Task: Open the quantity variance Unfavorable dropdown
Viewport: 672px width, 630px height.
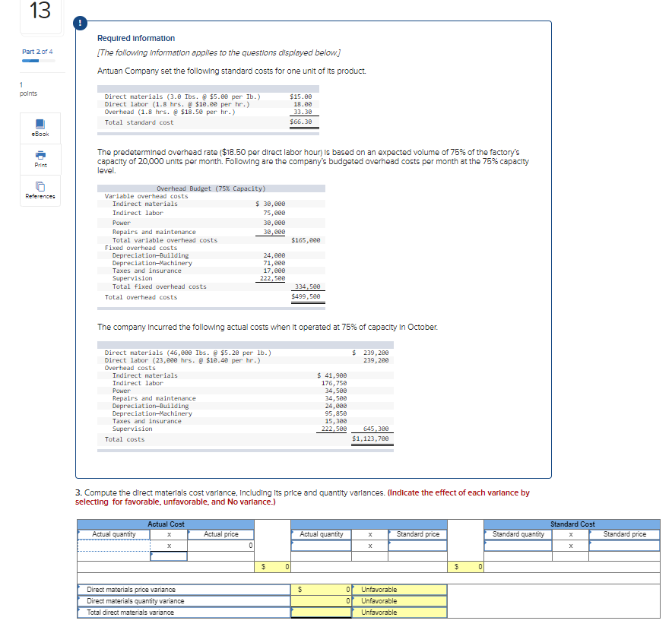Action: [399, 601]
